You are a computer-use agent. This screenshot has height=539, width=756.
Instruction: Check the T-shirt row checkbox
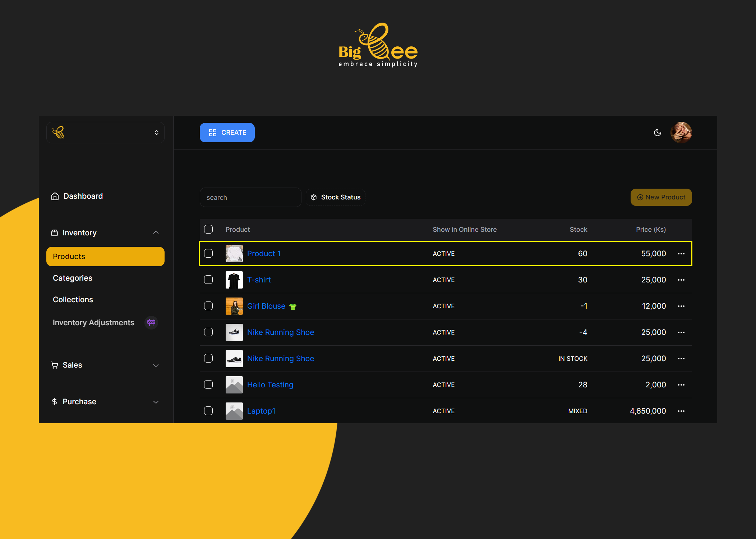coord(208,280)
